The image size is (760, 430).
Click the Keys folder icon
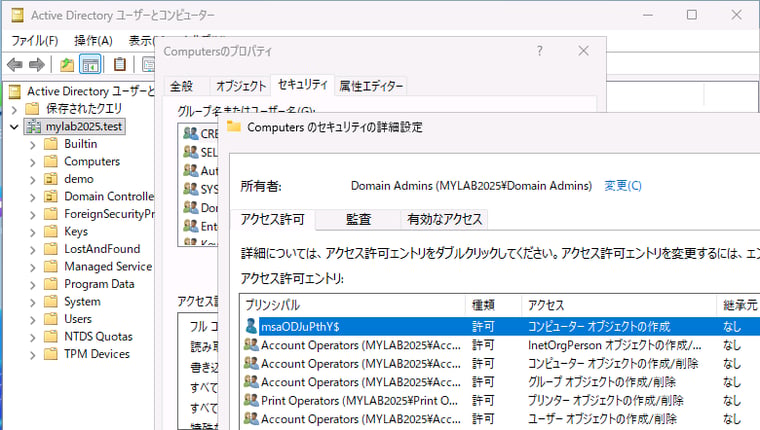[51, 231]
